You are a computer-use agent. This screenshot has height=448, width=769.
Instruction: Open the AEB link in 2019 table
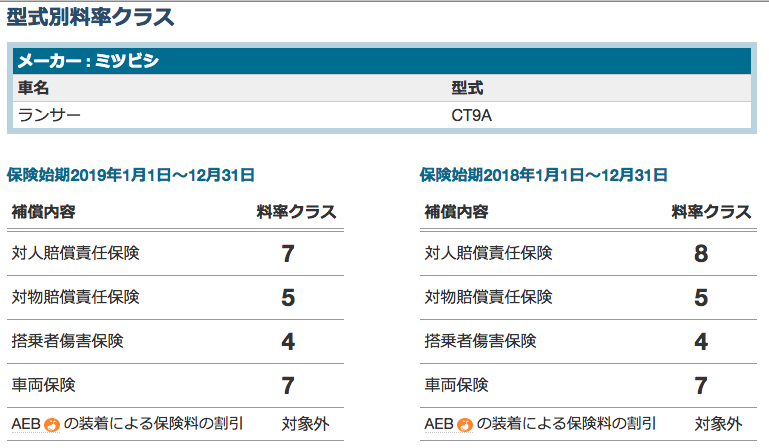(x=26, y=423)
